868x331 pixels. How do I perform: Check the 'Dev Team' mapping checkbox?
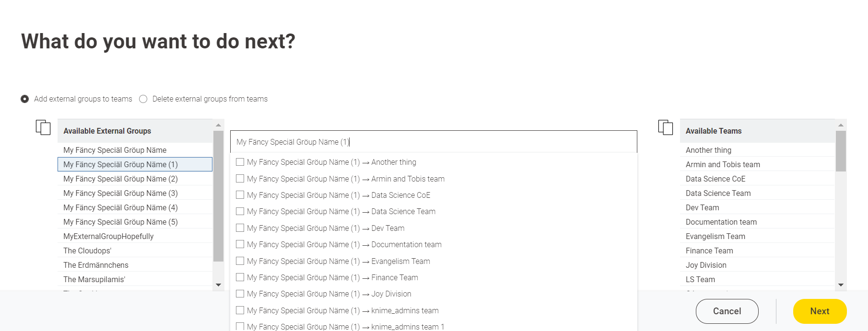(x=240, y=228)
